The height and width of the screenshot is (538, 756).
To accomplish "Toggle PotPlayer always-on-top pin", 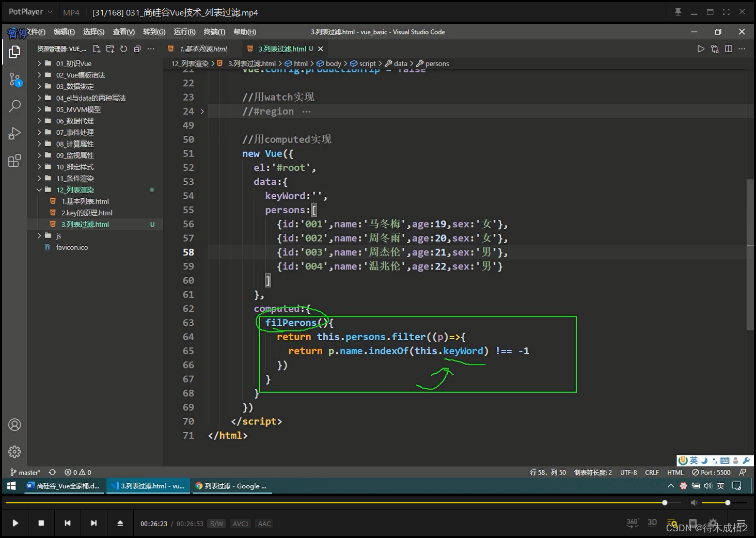I will point(678,12).
